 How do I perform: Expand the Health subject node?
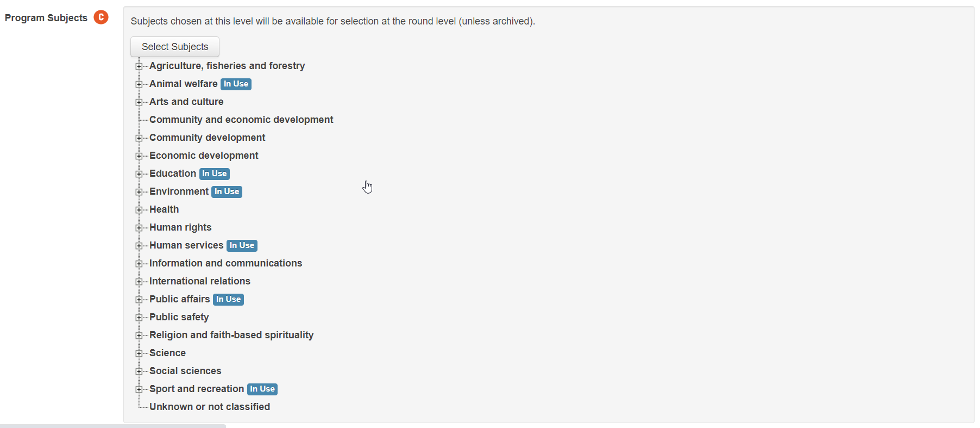coord(139,210)
